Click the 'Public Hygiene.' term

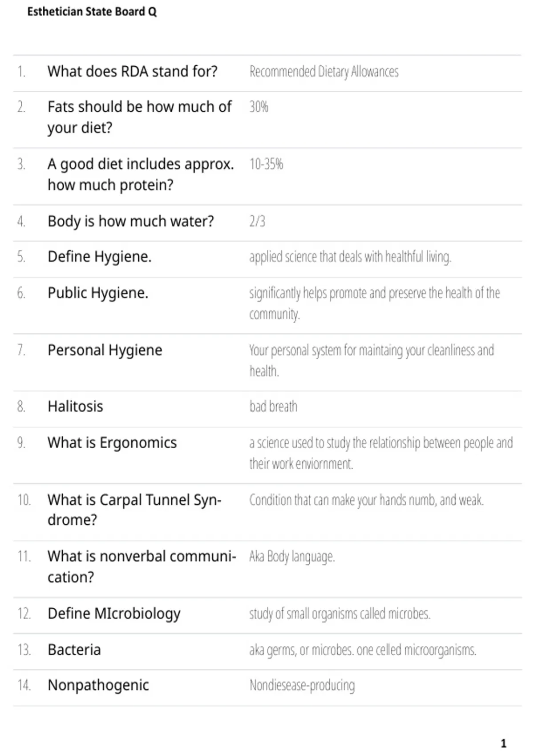[98, 293]
